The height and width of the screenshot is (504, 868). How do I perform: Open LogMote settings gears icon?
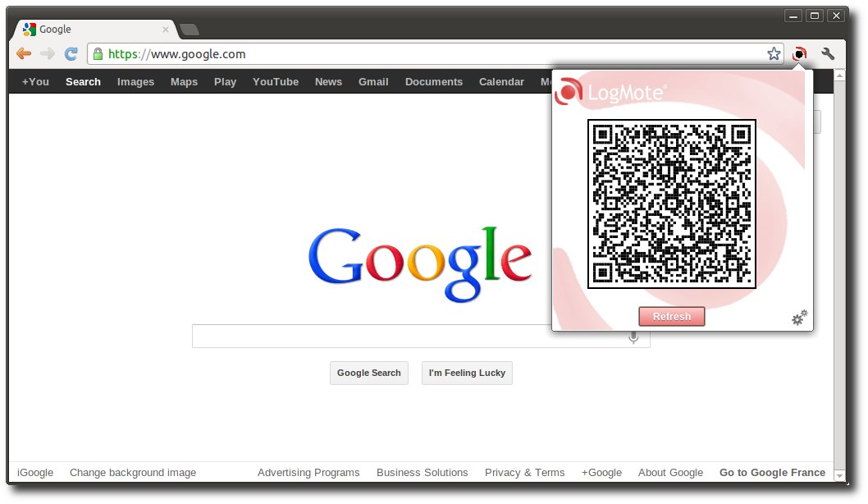pos(799,318)
